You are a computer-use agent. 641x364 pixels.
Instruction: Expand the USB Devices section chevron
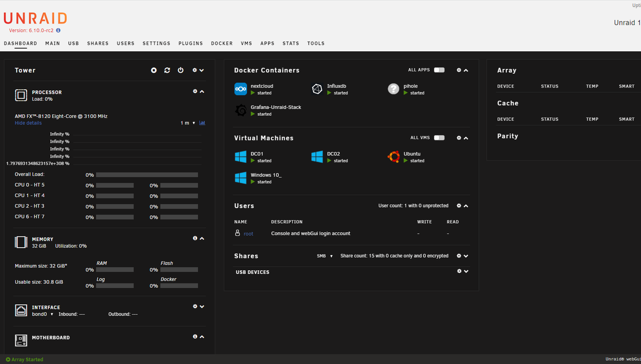click(x=466, y=271)
